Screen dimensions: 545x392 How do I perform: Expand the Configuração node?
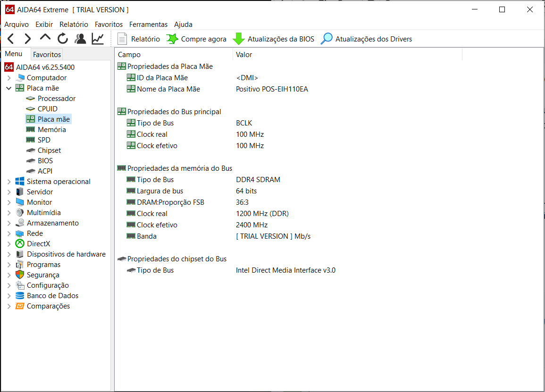(9, 285)
